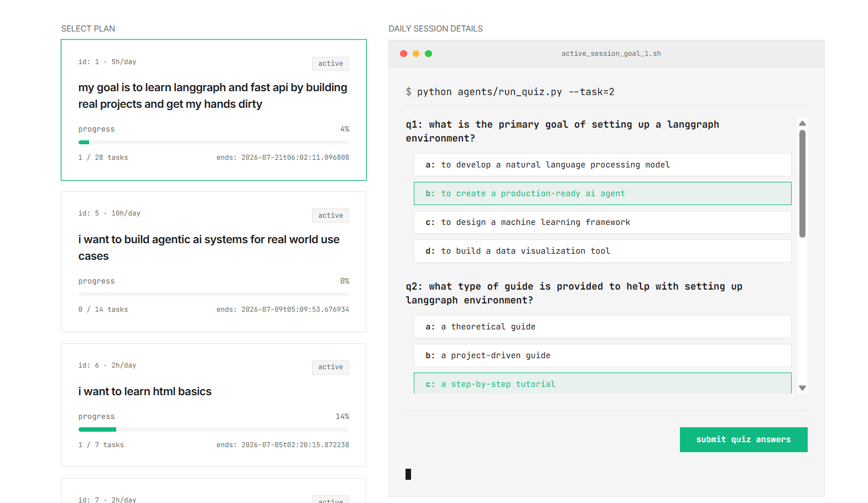868x503 pixels.
Task: Click the '0 / 14 tasks' count
Action: click(103, 310)
